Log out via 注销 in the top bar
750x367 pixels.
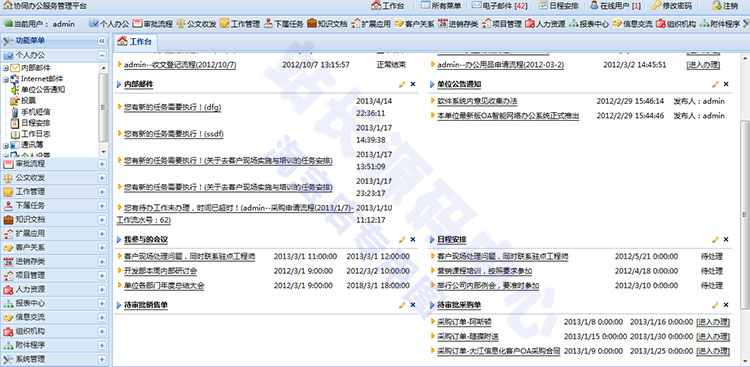point(725,6)
